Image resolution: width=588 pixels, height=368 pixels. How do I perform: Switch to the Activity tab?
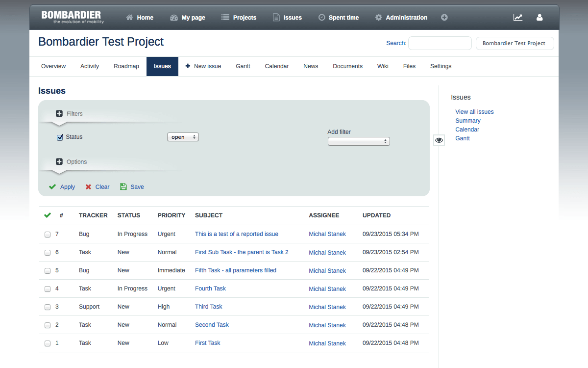(x=90, y=66)
